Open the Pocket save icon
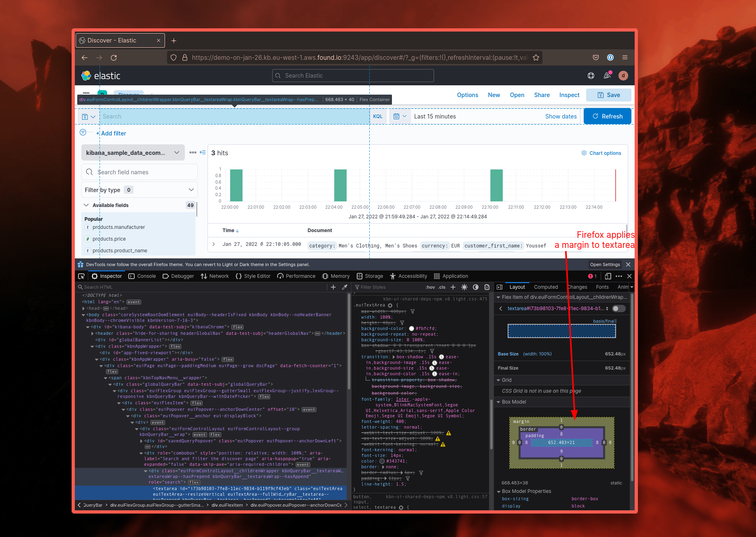Image resolution: width=756 pixels, height=537 pixels. (x=596, y=57)
